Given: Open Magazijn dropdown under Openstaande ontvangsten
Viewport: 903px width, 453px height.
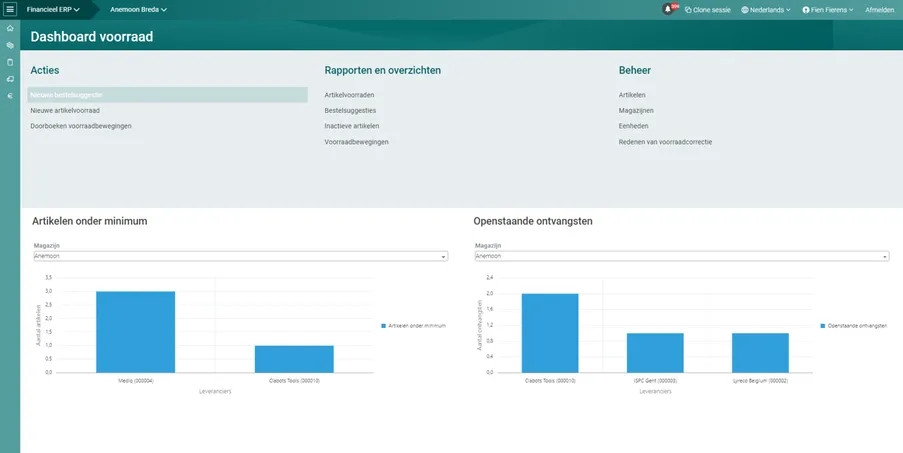Looking at the screenshot, I should point(682,256).
